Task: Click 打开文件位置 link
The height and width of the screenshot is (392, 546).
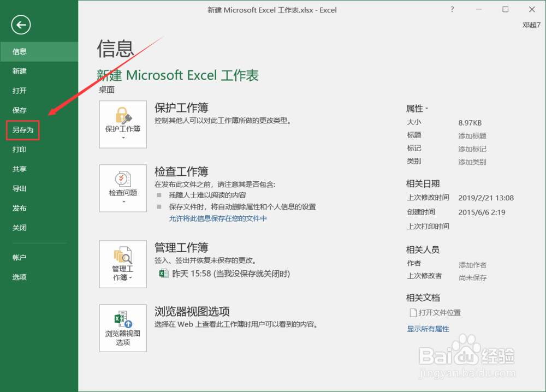Action: (440, 313)
